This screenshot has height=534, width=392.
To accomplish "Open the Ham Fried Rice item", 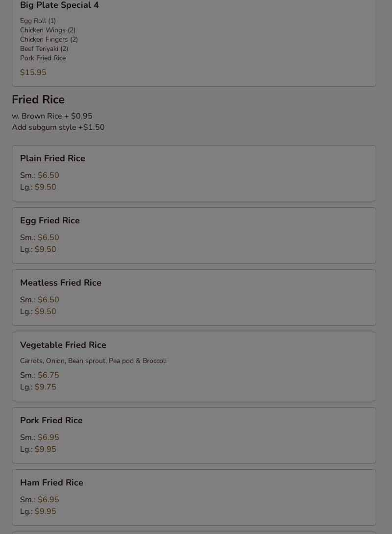I will pyautogui.click(x=51, y=483).
